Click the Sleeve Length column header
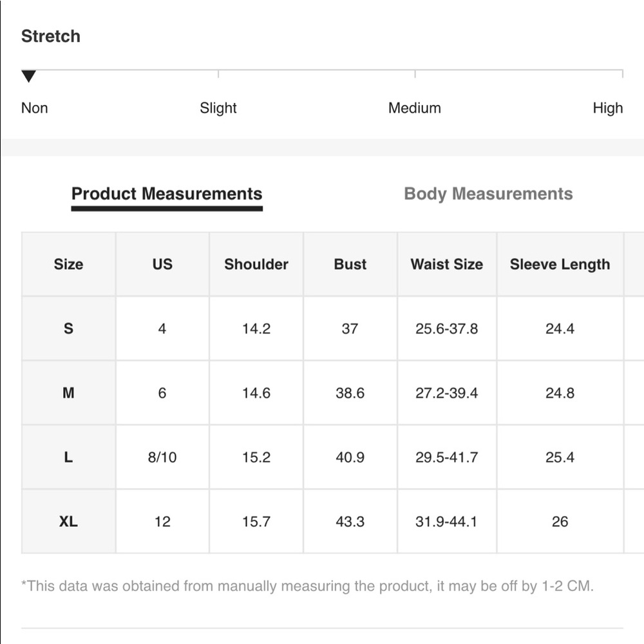This screenshot has height=644, width=644. coord(560,264)
